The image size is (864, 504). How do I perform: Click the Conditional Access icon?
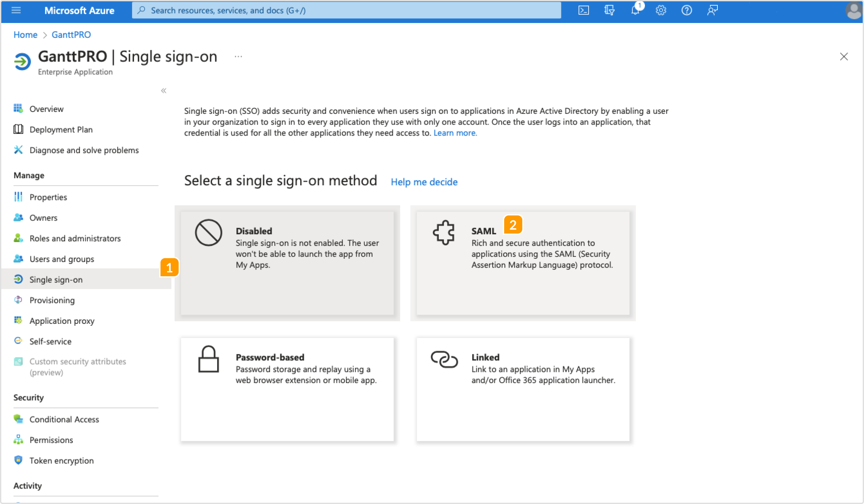pos(18,419)
